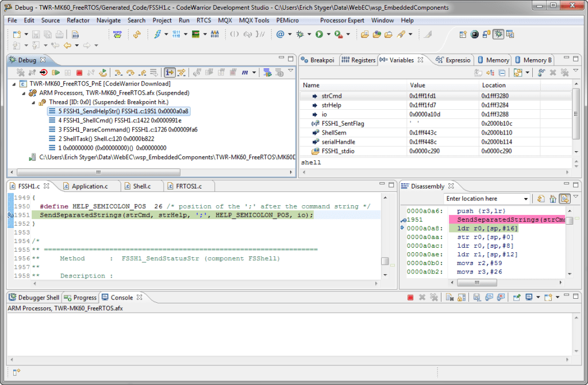Toggle Link with Active Debug Context in Disassembly
This screenshot has height=385, width=588.
564,199
